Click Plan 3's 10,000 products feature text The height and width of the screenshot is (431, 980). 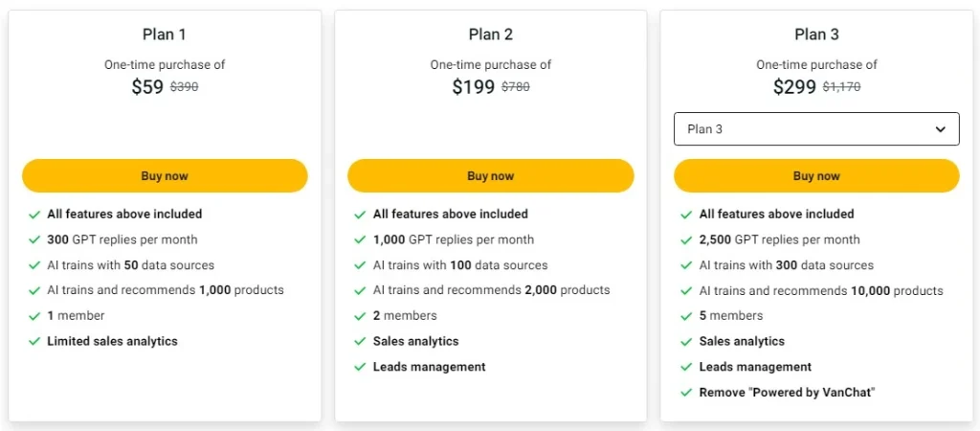click(821, 290)
